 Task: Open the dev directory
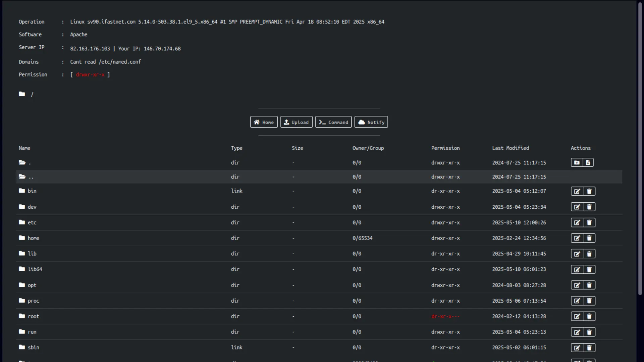(32, 207)
